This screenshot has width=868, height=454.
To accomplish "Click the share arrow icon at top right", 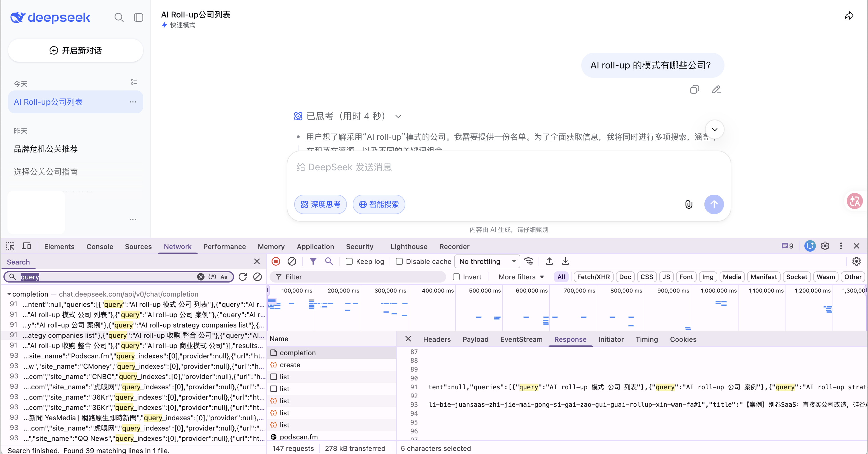I will click(x=849, y=16).
